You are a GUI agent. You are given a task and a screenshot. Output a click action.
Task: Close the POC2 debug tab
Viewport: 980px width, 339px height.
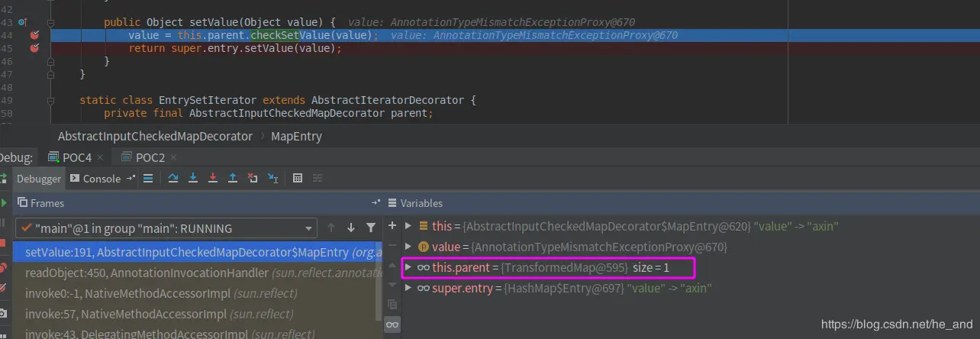[173, 157]
